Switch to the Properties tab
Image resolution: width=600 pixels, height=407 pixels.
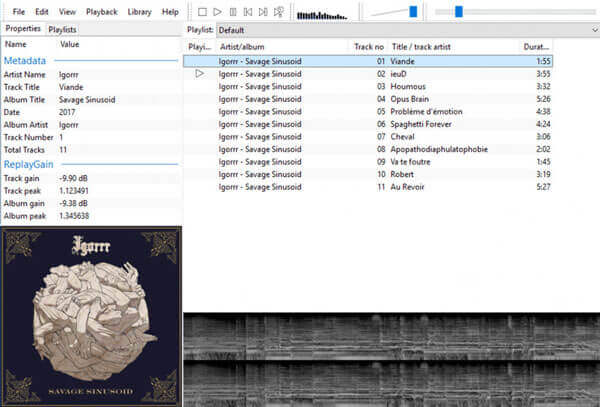click(23, 29)
